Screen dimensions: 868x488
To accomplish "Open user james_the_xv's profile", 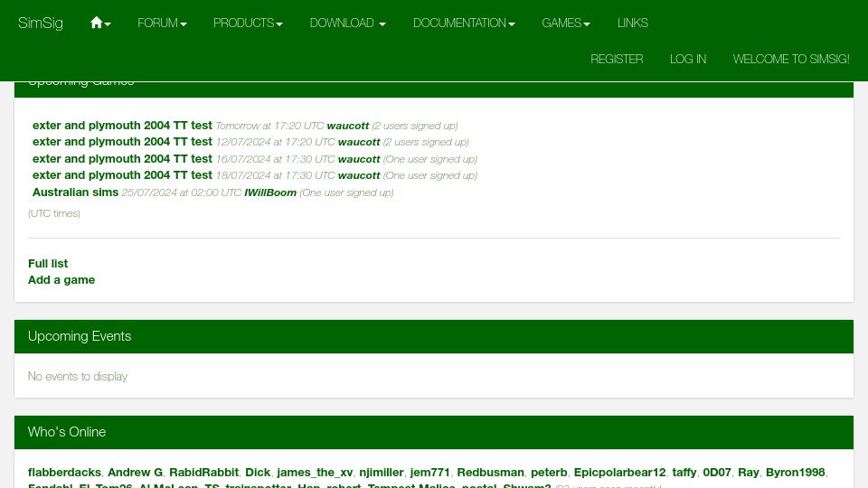I will (x=315, y=473).
